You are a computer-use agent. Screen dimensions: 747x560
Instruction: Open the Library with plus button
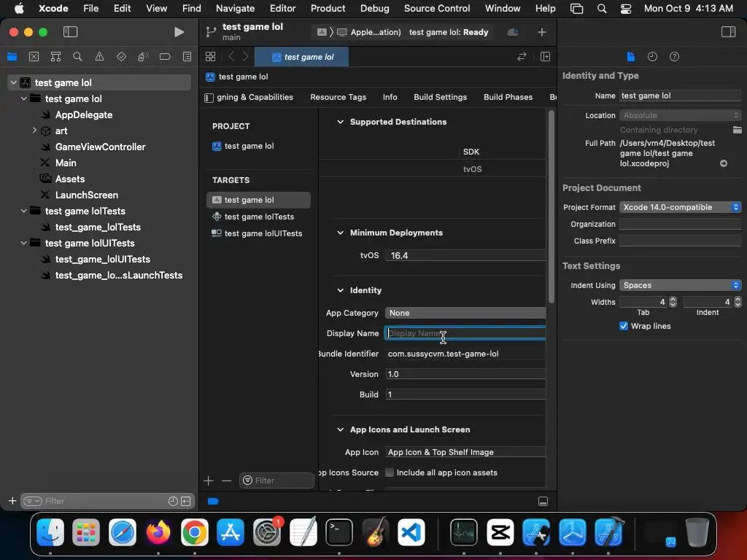click(x=542, y=32)
